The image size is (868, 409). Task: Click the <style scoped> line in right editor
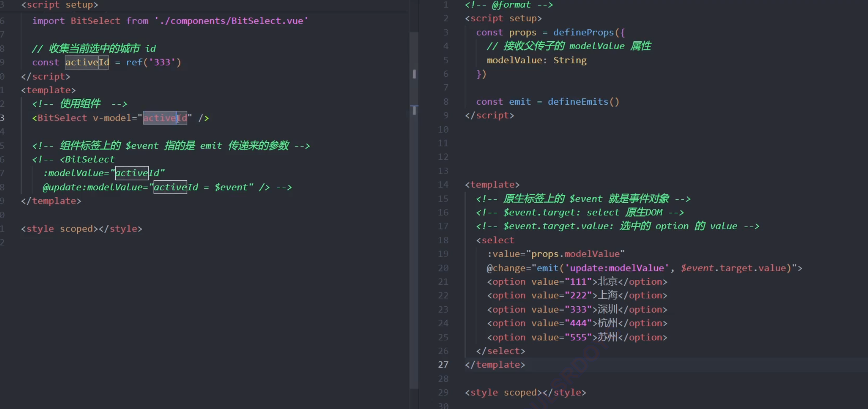click(526, 393)
